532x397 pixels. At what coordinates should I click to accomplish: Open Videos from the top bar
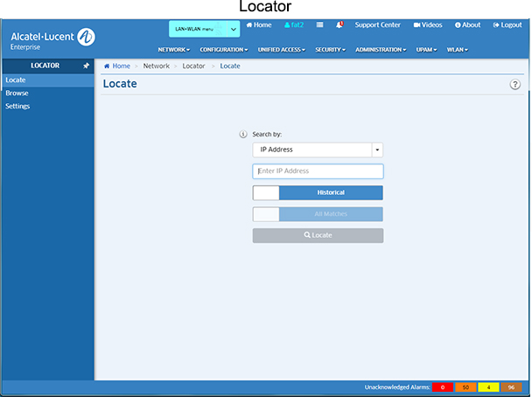pyautogui.click(x=428, y=24)
